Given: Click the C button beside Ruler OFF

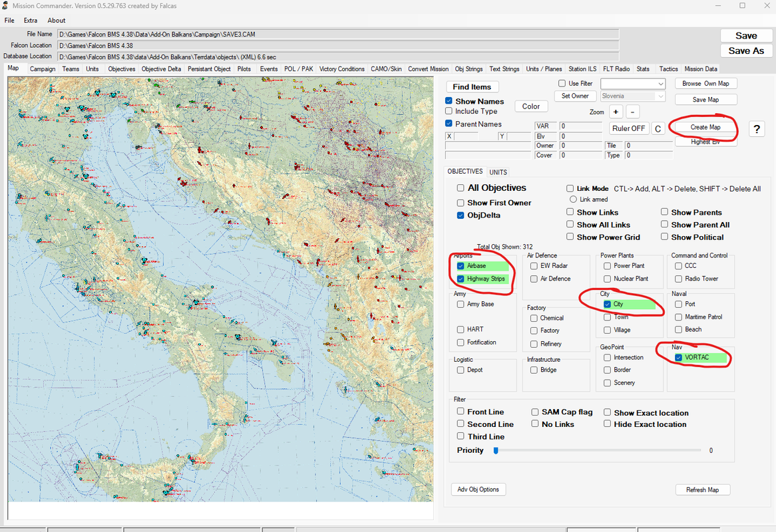Looking at the screenshot, I should tap(658, 128).
